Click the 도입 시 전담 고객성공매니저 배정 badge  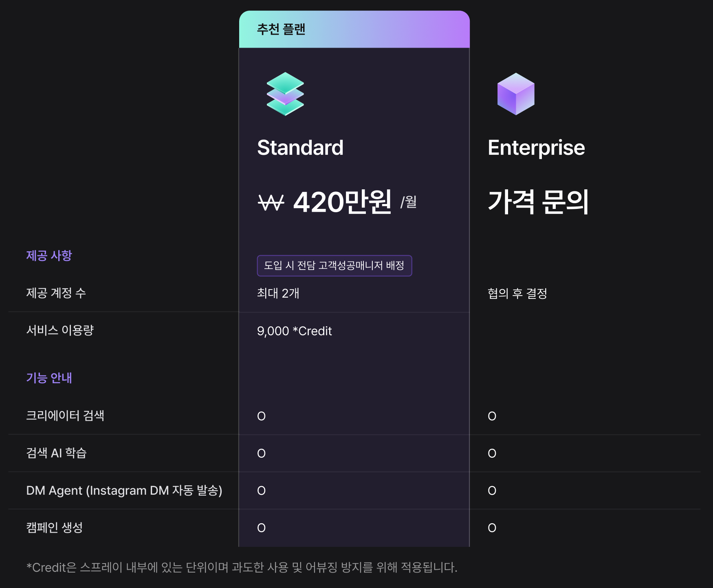pyautogui.click(x=334, y=265)
